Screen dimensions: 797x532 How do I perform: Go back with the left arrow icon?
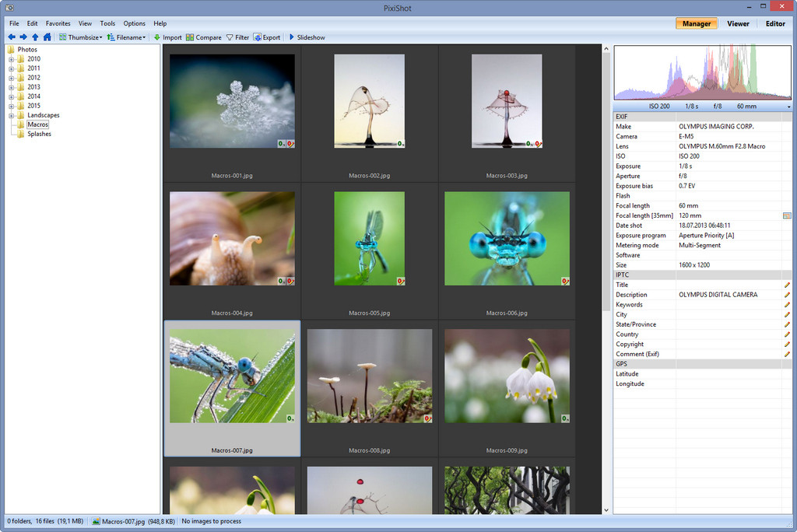[12, 37]
